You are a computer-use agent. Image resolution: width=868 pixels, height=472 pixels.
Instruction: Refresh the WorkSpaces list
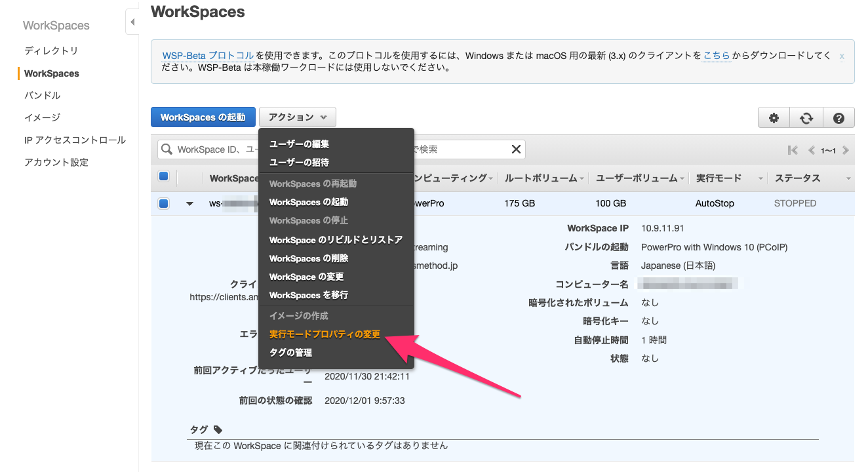[806, 118]
